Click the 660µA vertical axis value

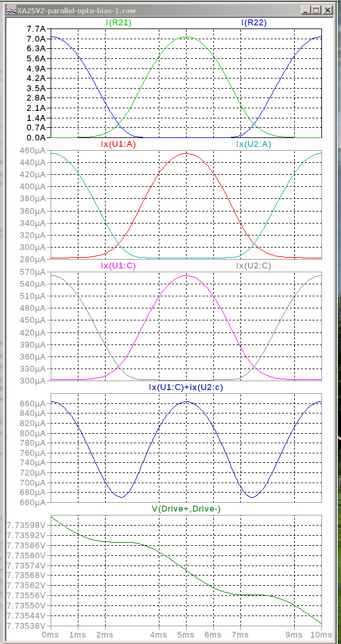pyautogui.click(x=33, y=502)
